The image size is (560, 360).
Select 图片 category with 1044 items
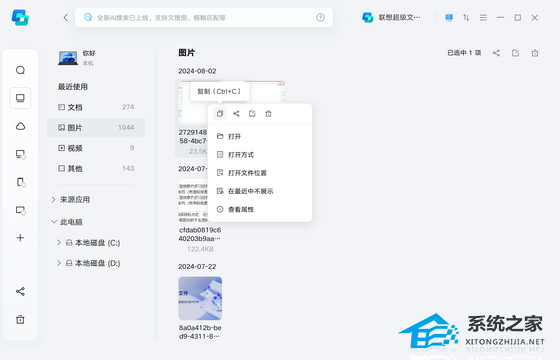click(96, 128)
